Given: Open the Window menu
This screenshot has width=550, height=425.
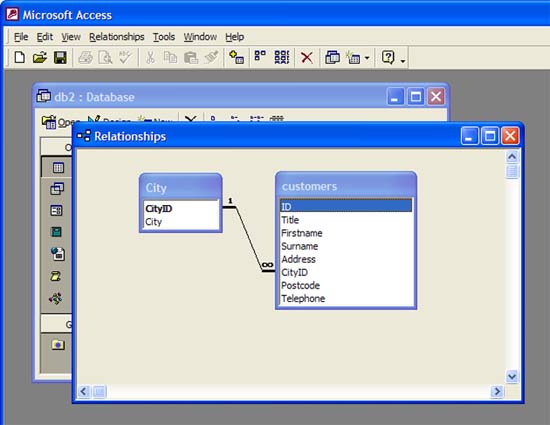Looking at the screenshot, I should point(200,36).
